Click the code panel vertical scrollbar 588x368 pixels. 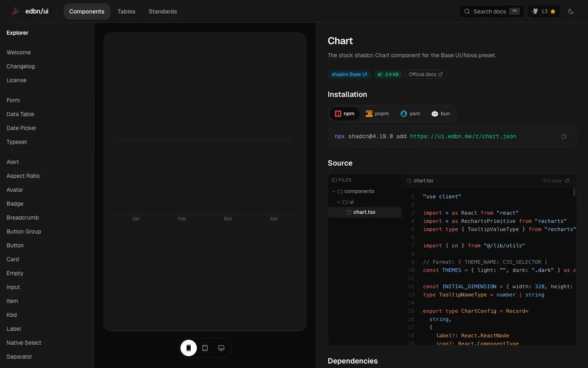tap(574, 192)
